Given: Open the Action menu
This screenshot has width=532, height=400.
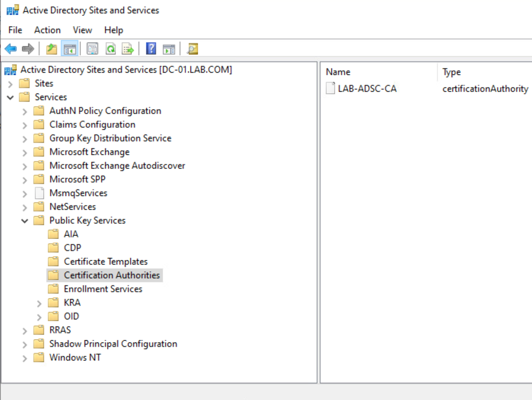Looking at the screenshot, I should [47, 30].
